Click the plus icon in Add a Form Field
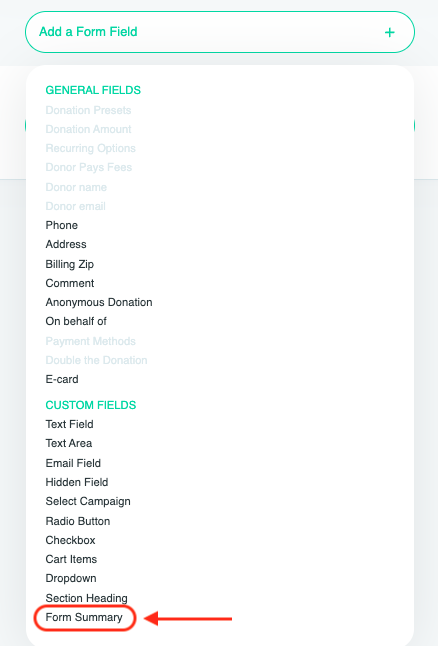 click(x=389, y=33)
